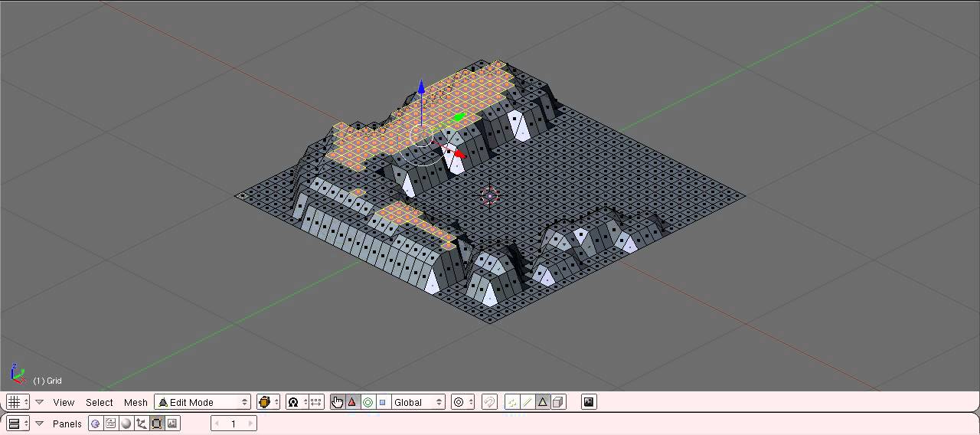This screenshot has height=435, width=980.
Task: Click the render this window icon
Action: 589,402
